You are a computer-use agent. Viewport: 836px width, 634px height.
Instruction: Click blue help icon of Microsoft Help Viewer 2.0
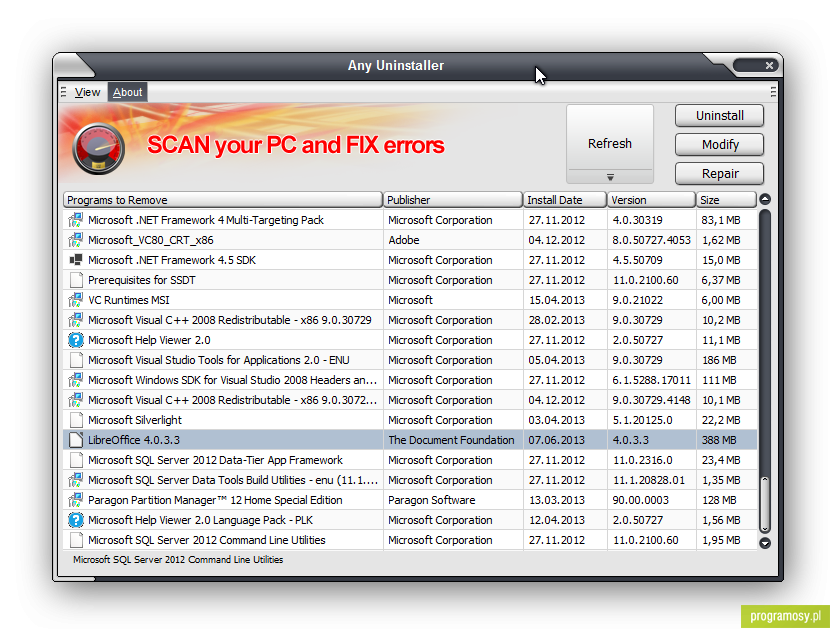(x=76, y=340)
